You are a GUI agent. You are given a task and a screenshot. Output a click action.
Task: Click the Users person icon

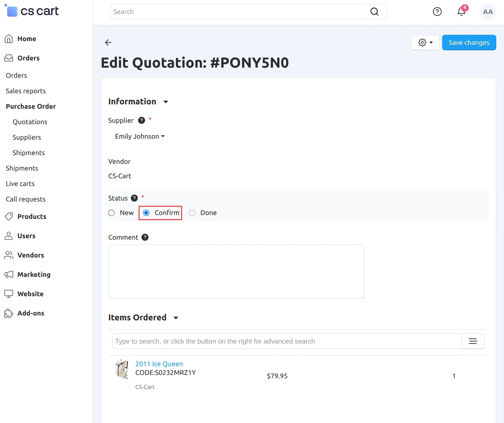click(9, 236)
